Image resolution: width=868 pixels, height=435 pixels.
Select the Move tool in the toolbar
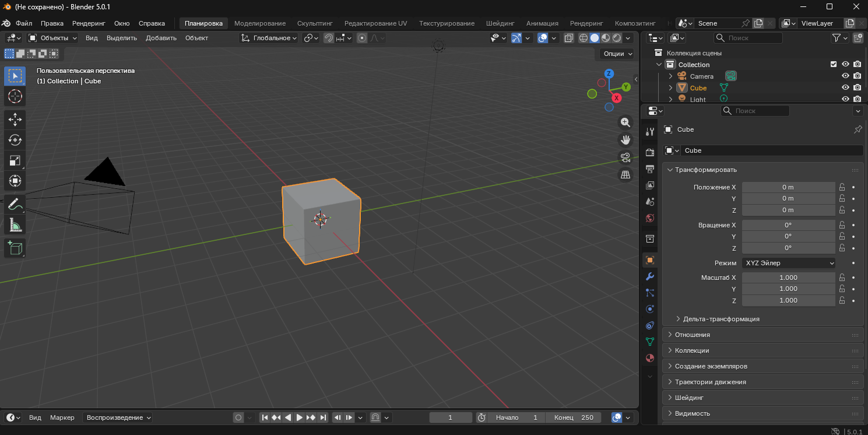15,120
